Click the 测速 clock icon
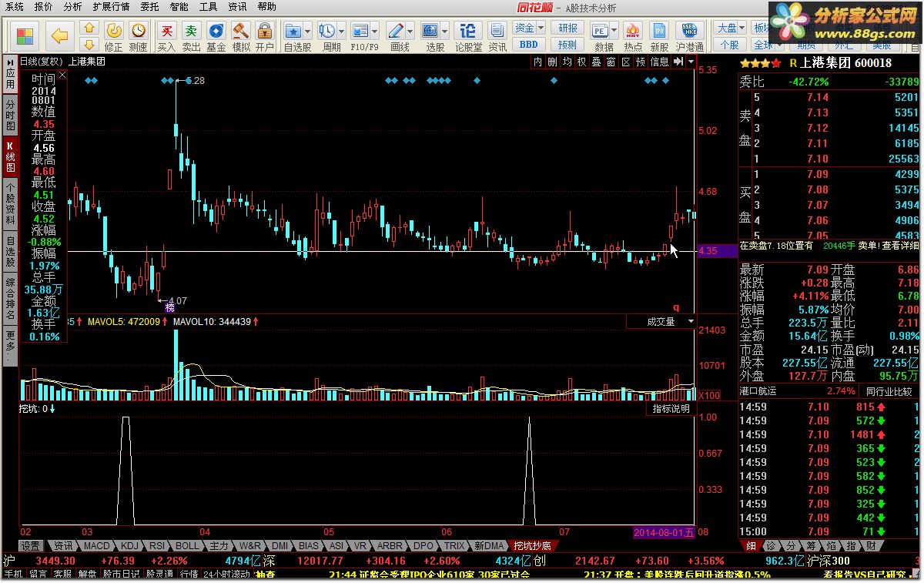Image resolution: width=924 pixels, height=583 pixels. [139, 31]
